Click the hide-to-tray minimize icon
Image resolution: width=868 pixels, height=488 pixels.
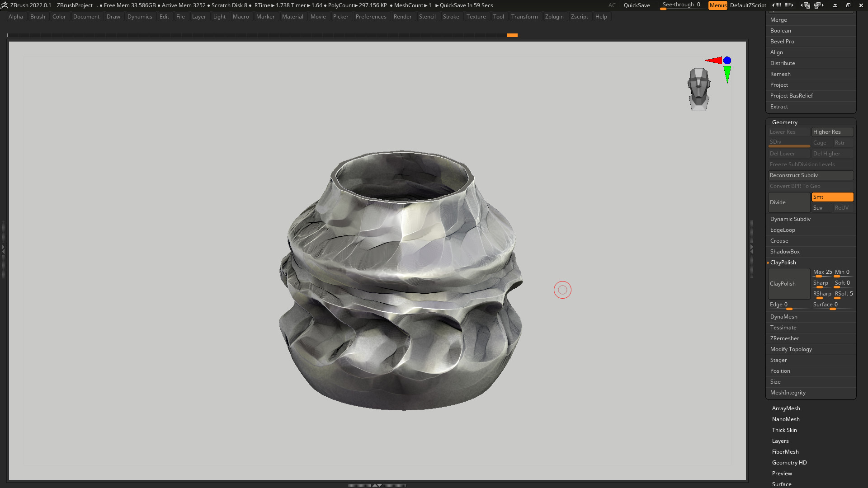(x=835, y=5)
